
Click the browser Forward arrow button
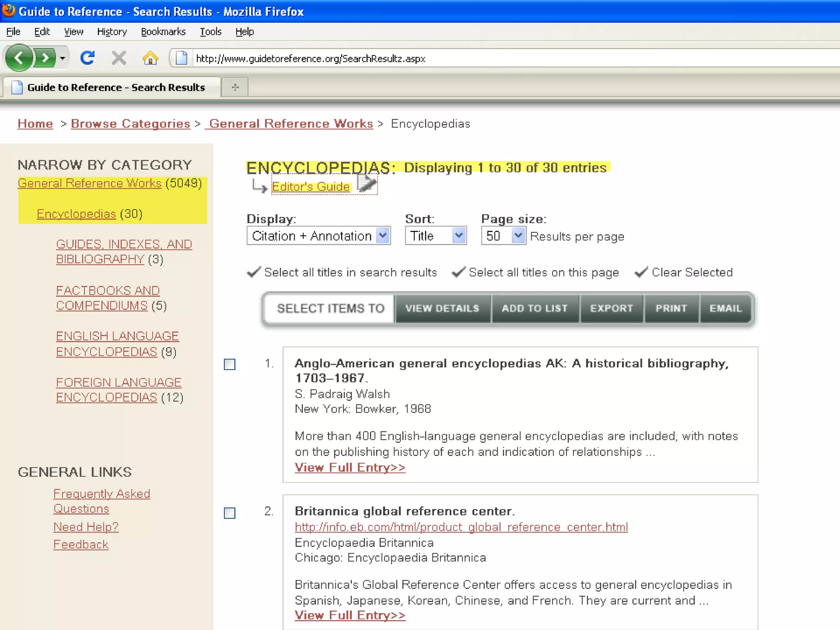point(45,58)
